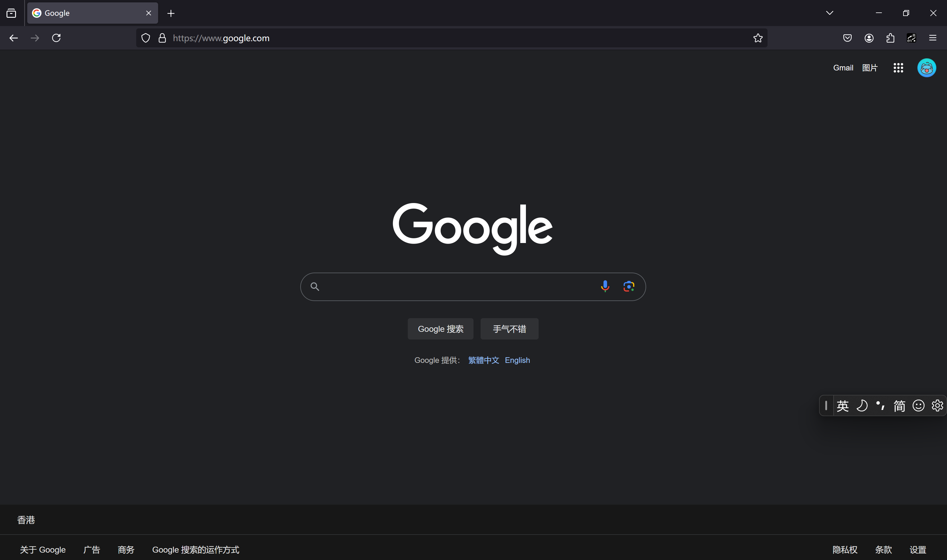Open tracking protection shield icon
The width and height of the screenshot is (947, 560).
point(146,38)
